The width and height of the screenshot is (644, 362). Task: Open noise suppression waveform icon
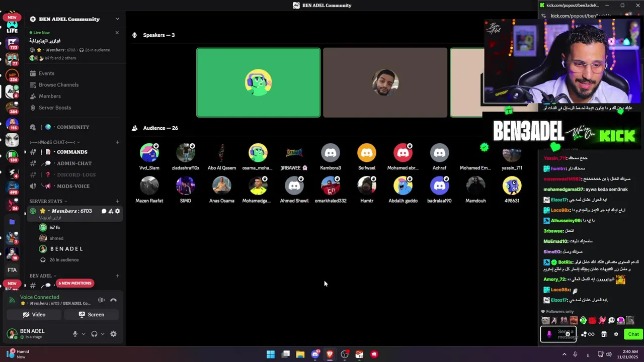[101, 300]
